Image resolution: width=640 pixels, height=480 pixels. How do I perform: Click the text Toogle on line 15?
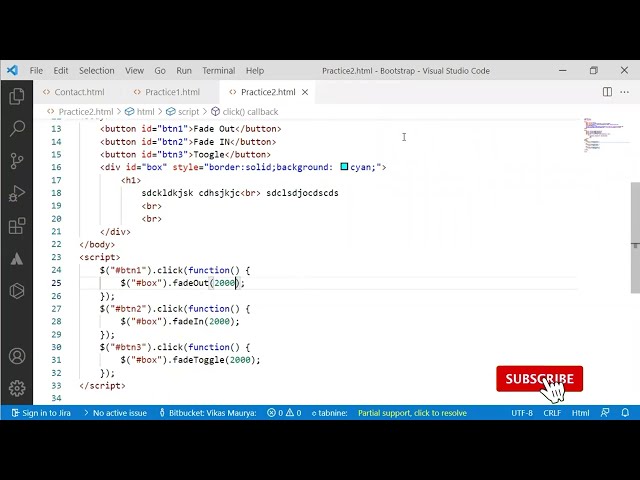coord(209,154)
